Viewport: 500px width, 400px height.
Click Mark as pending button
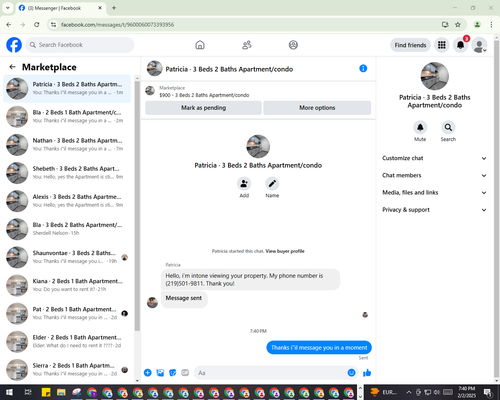point(203,108)
